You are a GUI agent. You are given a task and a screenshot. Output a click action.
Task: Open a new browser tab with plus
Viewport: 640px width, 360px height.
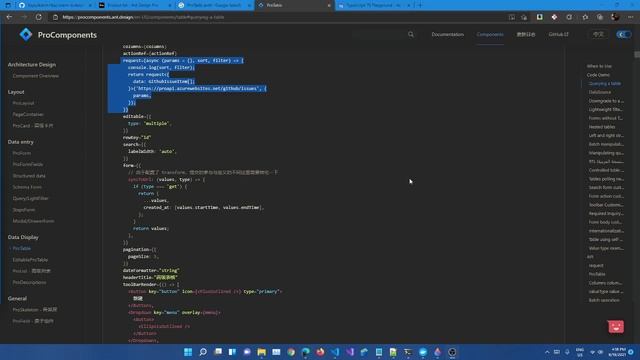tap(420, 5)
